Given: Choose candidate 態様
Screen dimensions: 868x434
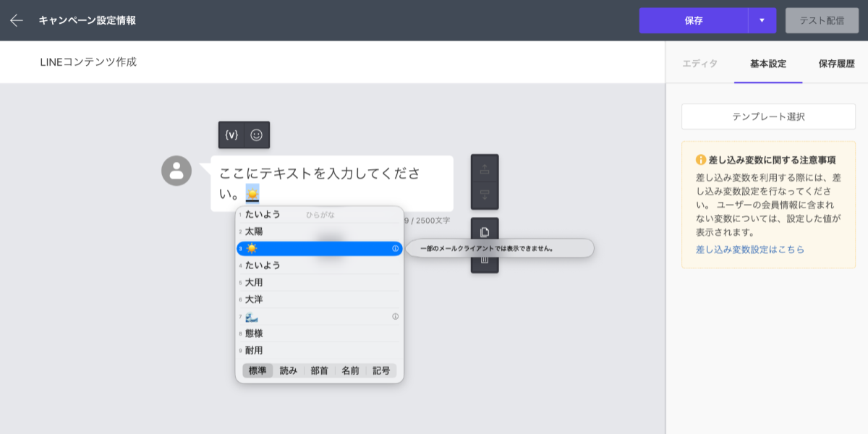Looking at the screenshot, I should point(320,333).
